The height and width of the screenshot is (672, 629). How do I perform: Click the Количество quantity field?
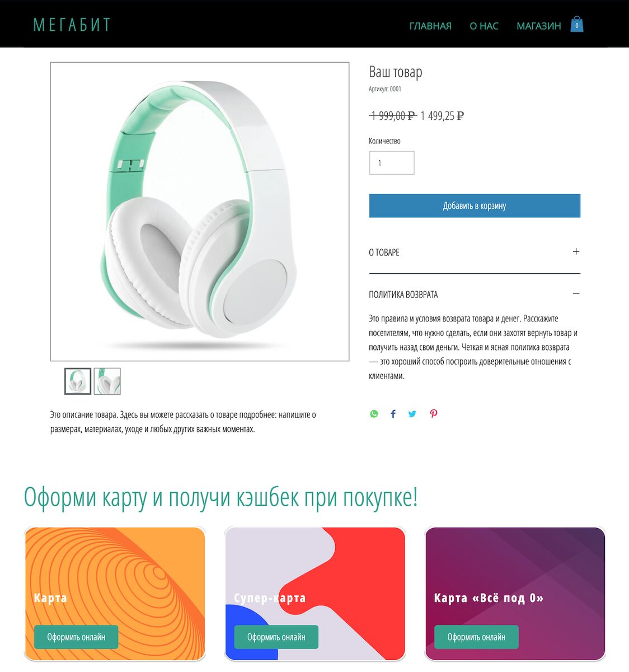tap(392, 163)
